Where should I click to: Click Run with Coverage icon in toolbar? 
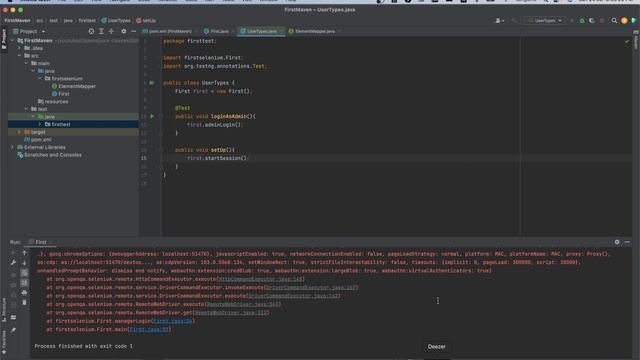(592, 20)
